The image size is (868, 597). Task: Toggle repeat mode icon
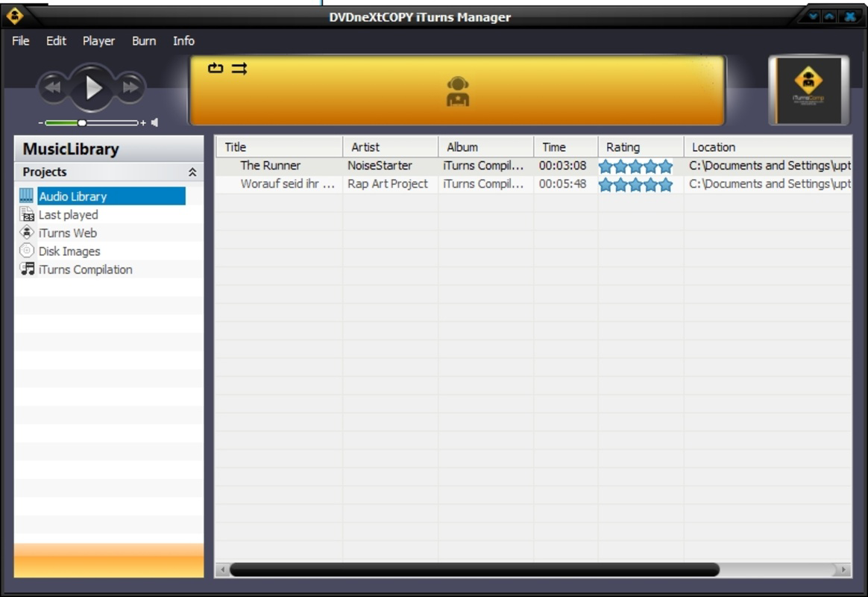click(x=216, y=68)
